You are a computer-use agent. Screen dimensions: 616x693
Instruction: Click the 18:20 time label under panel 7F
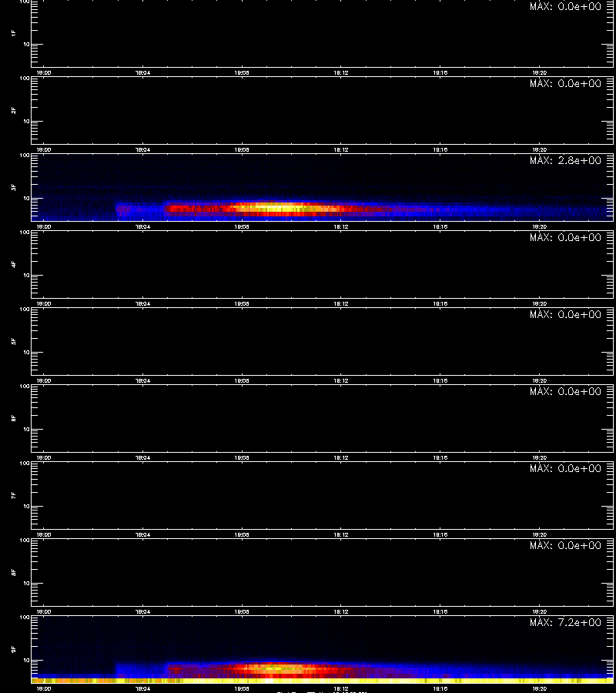point(539,535)
